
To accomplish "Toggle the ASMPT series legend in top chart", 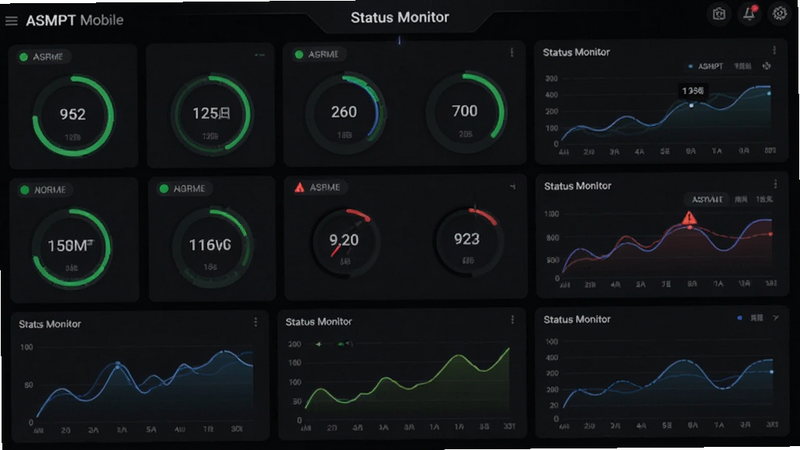I will click(x=706, y=66).
